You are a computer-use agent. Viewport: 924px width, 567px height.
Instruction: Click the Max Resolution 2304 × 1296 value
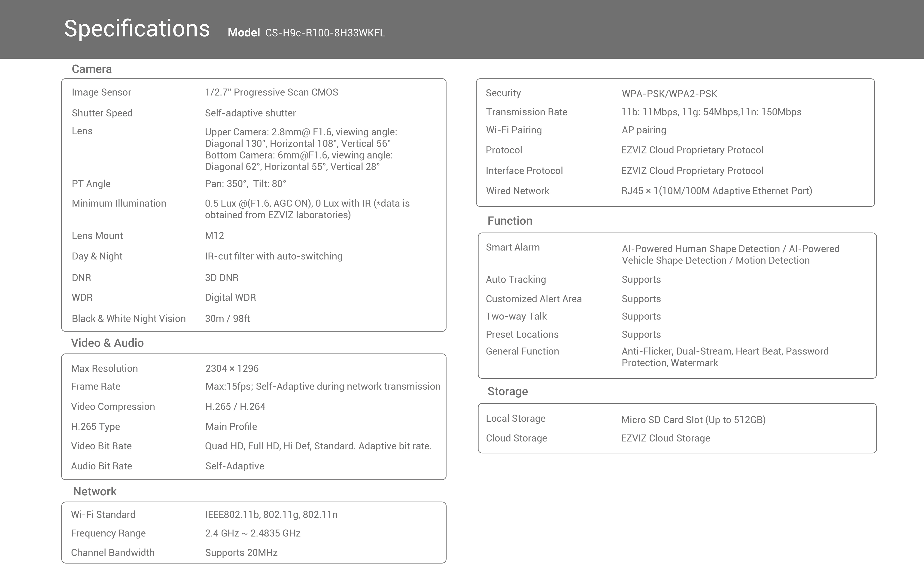232,368
